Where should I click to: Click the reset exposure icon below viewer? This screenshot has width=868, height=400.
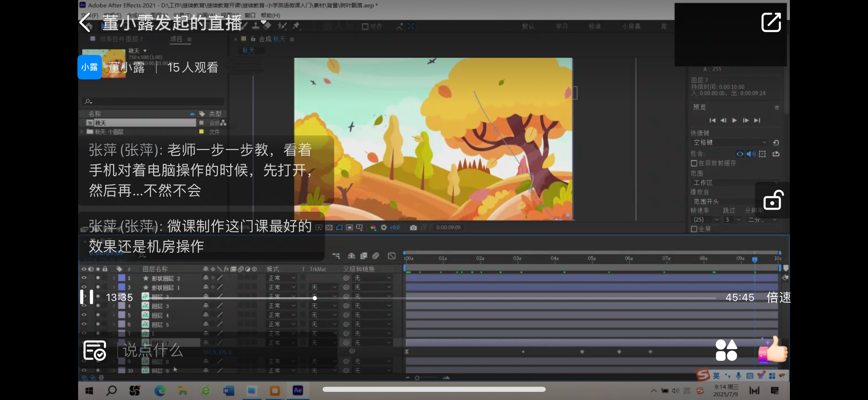[384, 227]
